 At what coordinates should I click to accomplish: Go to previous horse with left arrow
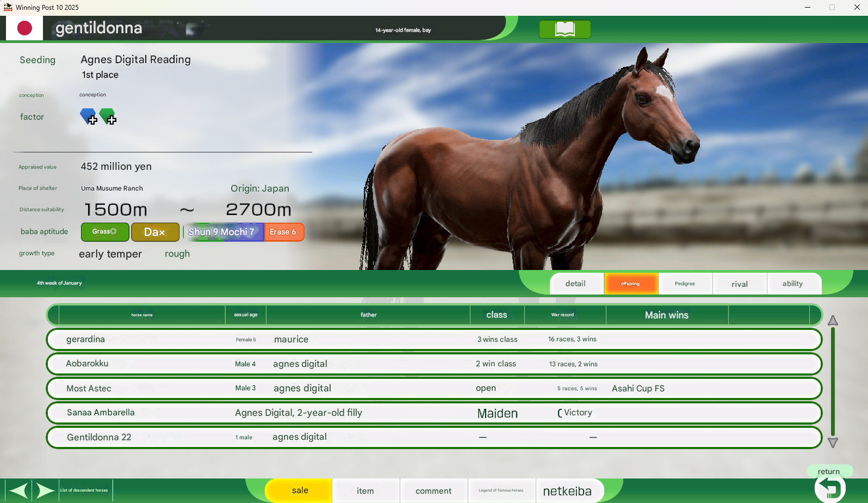18,490
